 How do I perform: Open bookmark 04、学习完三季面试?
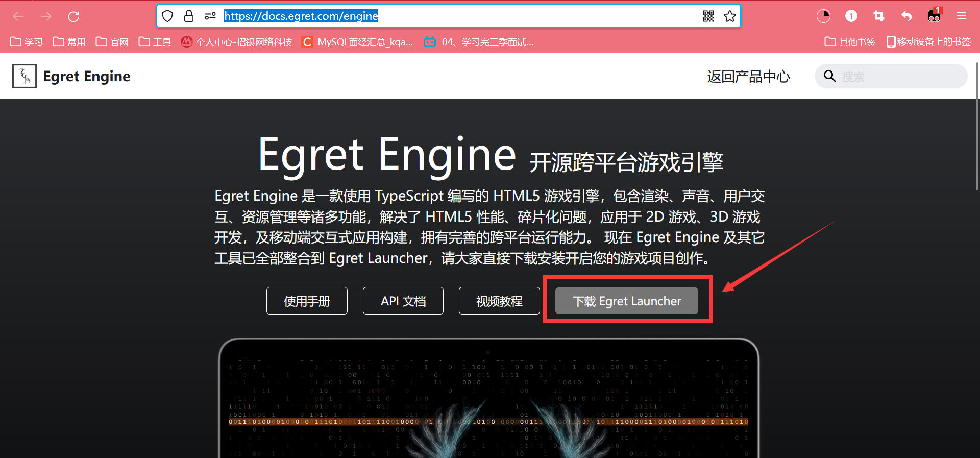point(479,42)
